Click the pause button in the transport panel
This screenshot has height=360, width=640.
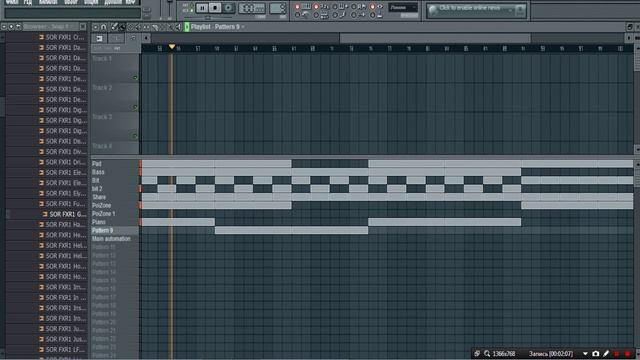coord(202,8)
